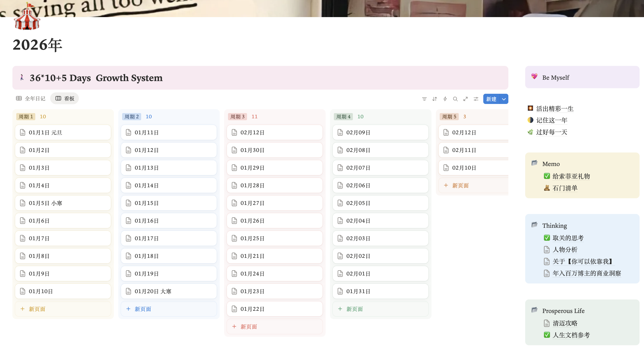This screenshot has width=644, height=348.
Task: Open the 活出精彩一生 page link
Action: click(x=554, y=109)
